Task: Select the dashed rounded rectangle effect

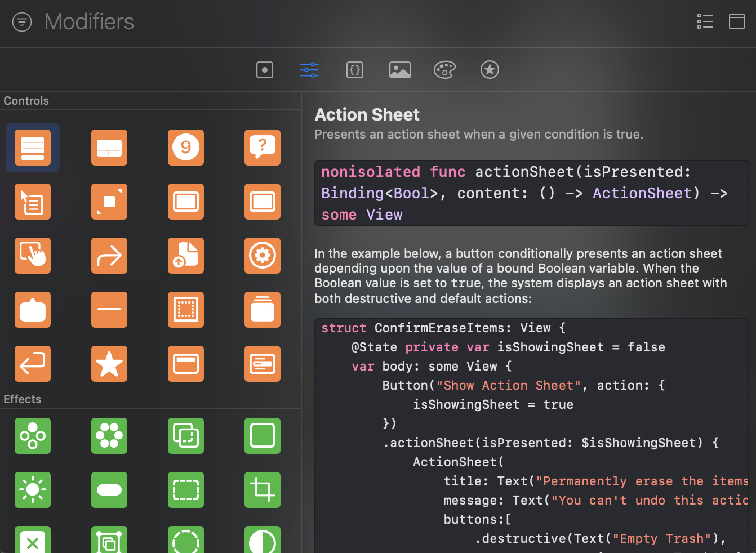Action: coord(186,490)
